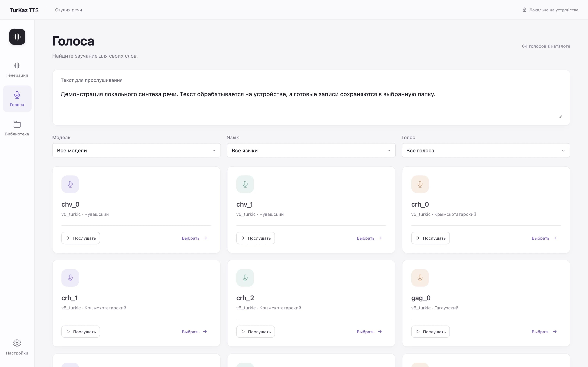Choose voice chv_1 via Выбрать link
Screen dimensions: 588x367
tap(369, 238)
